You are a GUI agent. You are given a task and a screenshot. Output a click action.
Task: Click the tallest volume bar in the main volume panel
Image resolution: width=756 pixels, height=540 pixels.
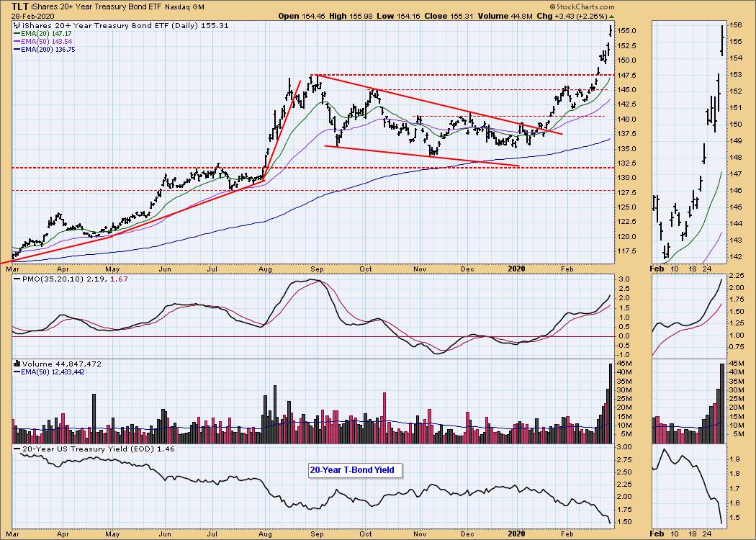(x=611, y=403)
